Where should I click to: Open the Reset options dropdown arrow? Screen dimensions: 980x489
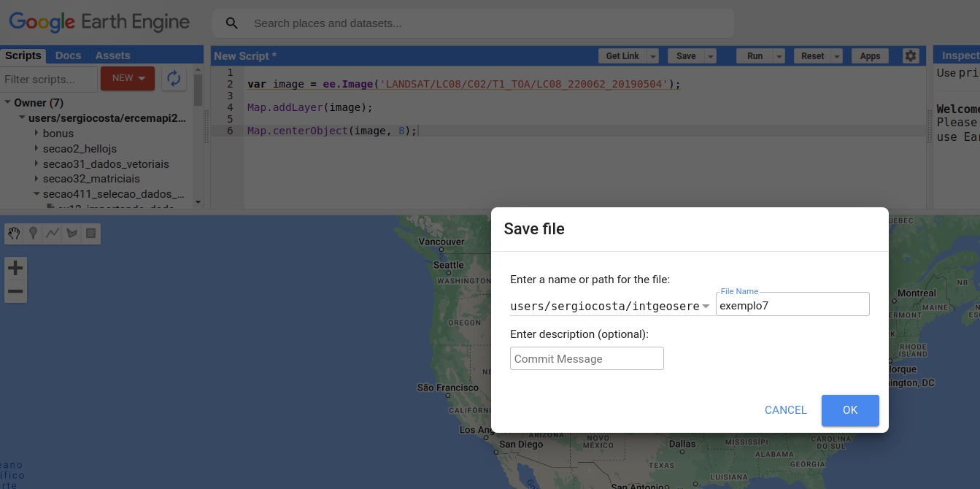click(x=836, y=56)
